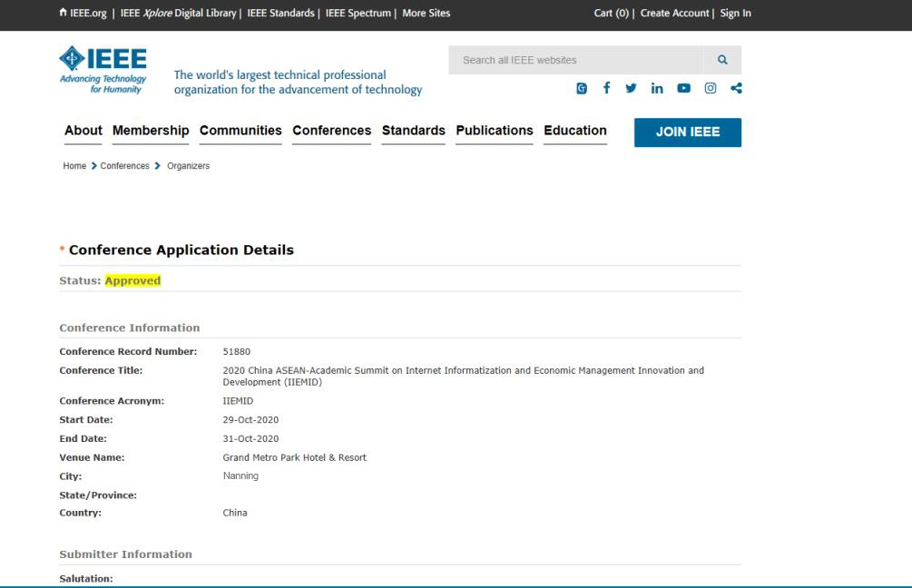Image resolution: width=912 pixels, height=588 pixels.
Task: Click Sign In link
Action: pyautogui.click(x=735, y=13)
